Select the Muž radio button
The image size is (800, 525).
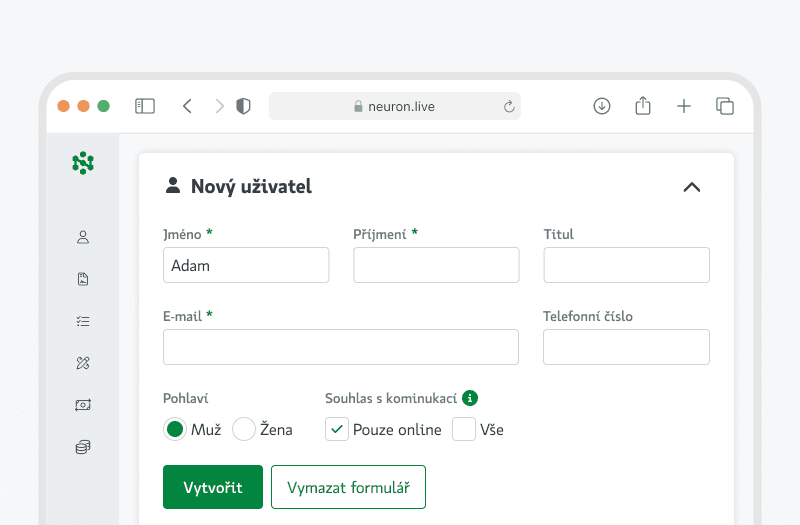(175, 429)
